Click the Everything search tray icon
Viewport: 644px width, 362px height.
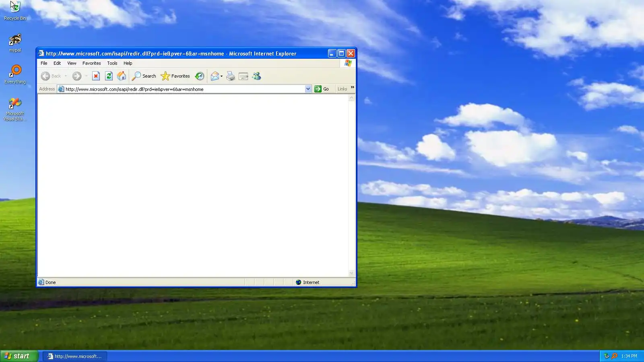pyautogui.click(x=615, y=356)
